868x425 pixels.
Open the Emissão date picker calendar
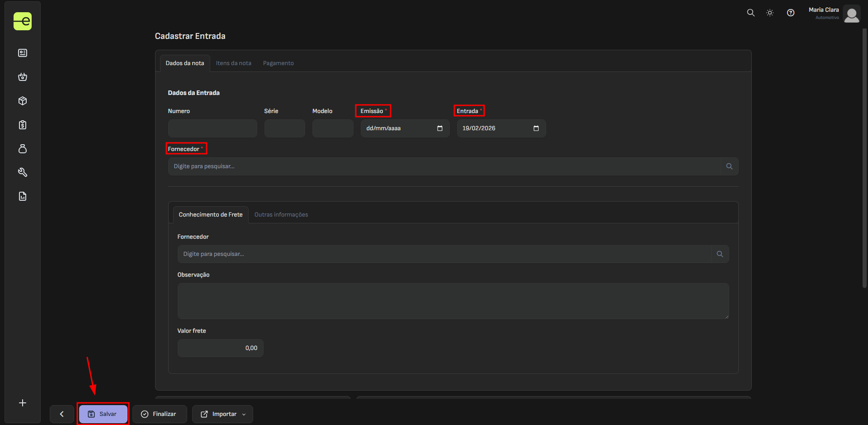(x=440, y=128)
